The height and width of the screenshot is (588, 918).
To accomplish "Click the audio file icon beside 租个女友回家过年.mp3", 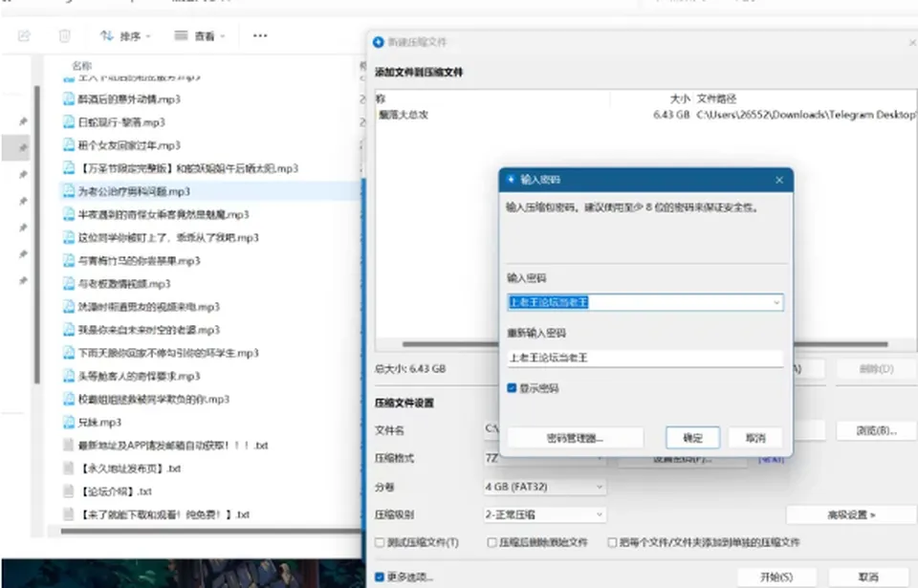I will tap(69, 145).
